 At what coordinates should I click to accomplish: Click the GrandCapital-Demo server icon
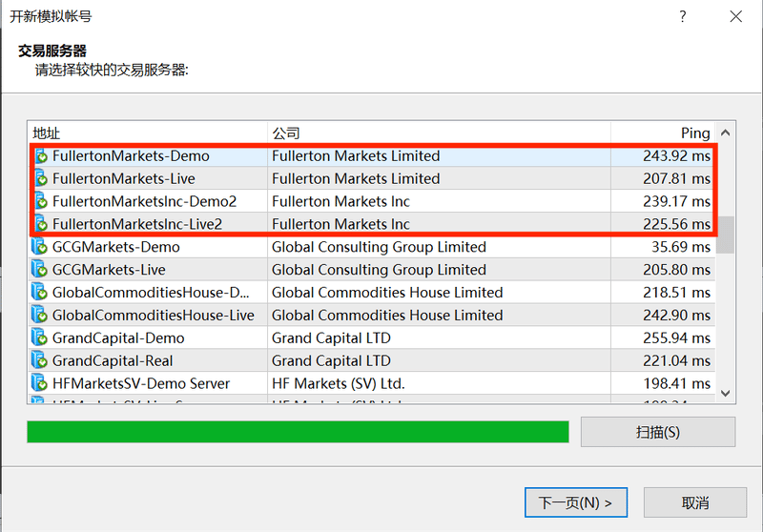coord(40,338)
